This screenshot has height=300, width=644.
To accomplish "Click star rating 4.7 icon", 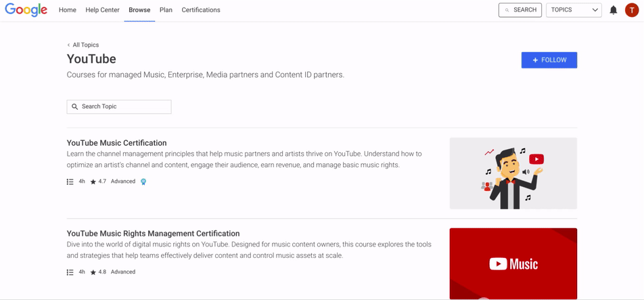I will (93, 181).
